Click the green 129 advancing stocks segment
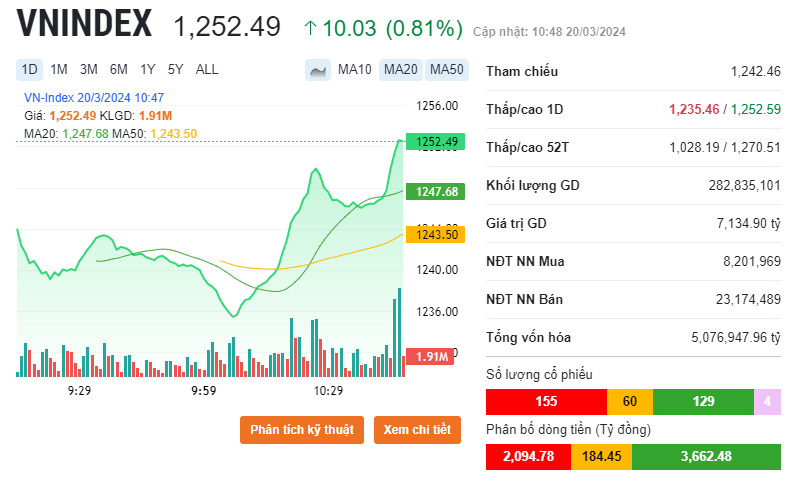 [x=703, y=402]
